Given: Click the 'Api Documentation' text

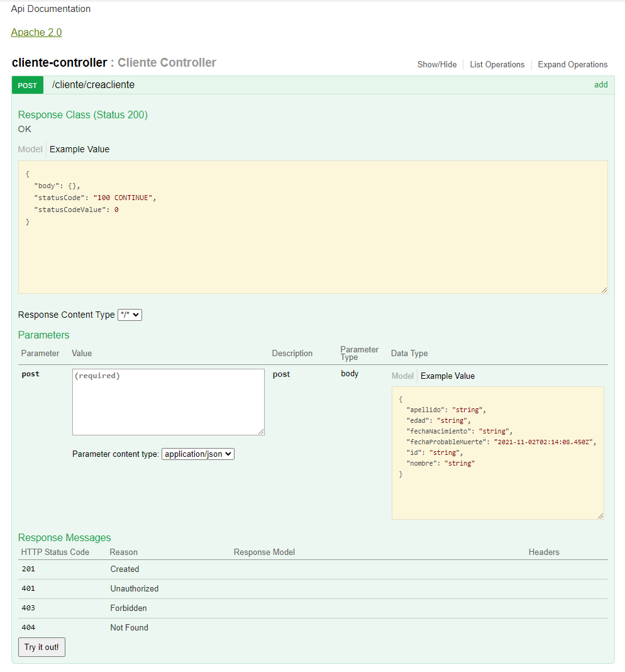Looking at the screenshot, I should pyautogui.click(x=51, y=9).
